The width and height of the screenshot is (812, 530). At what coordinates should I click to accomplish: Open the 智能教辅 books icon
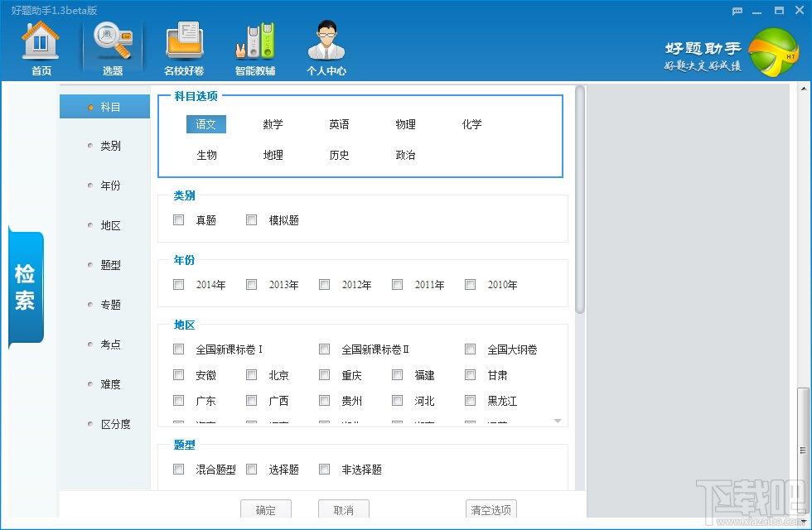[255, 41]
